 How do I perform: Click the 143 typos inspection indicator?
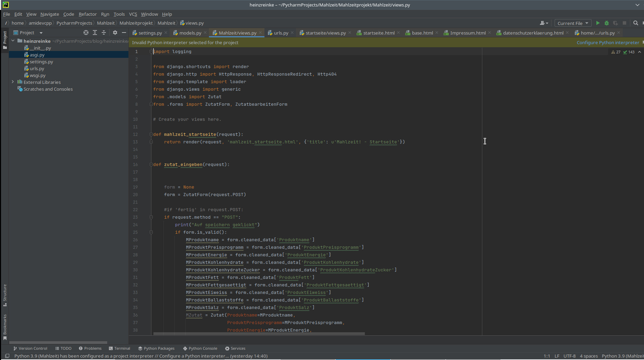coord(629,52)
